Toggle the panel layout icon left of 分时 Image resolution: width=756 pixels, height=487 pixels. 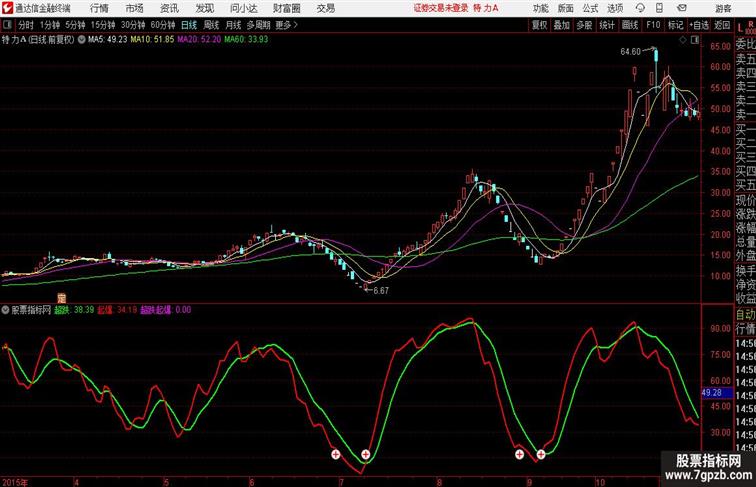pyautogui.click(x=7, y=25)
